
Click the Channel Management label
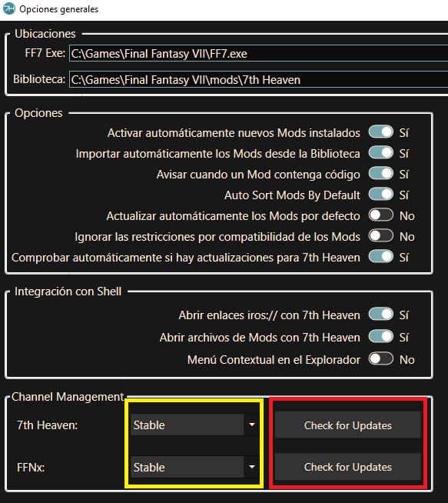68,397
